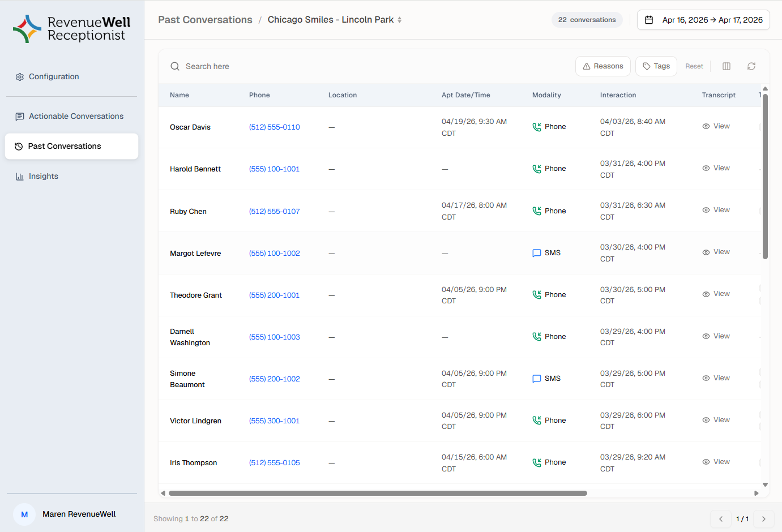Open Insights in the sidebar
Screen dimensions: 782x532
click(x=44, y=176)
